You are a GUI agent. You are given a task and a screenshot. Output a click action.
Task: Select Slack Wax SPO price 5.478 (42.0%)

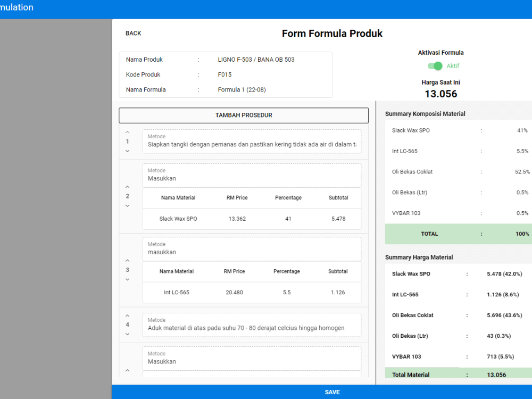(x=504, y=274)
